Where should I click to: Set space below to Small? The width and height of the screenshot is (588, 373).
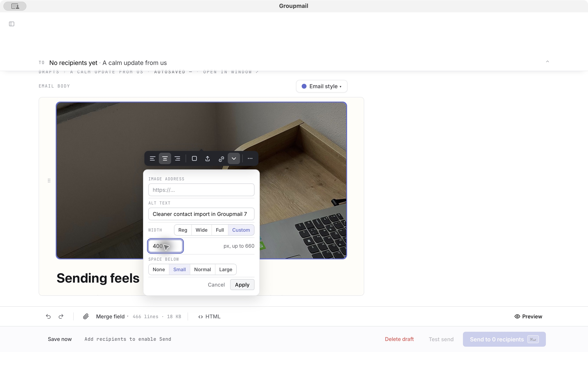coord(179,269)
